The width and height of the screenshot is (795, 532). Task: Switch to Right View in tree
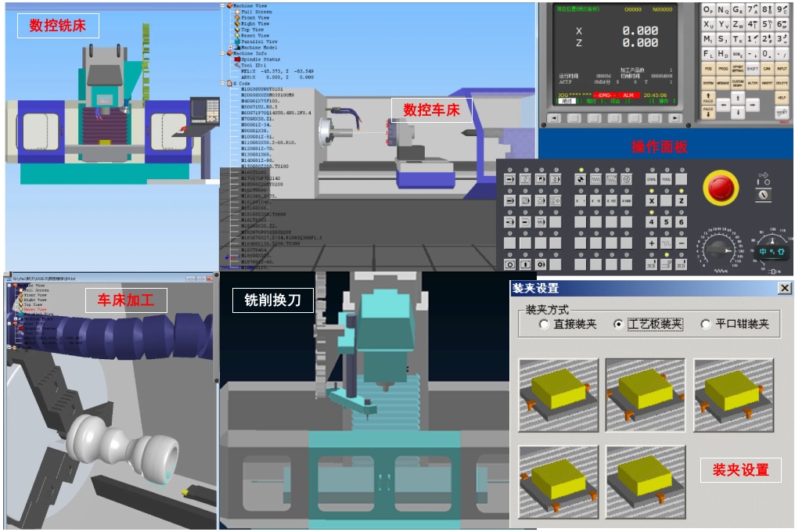tap(237, 23)
